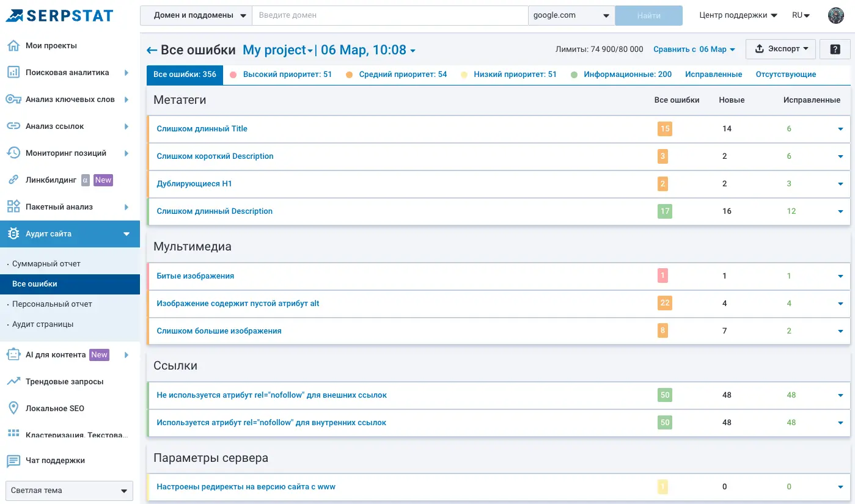Open the 'Светлая тема' theme dropdown
This screenshot has width=855, height=504.
(69, 491)
